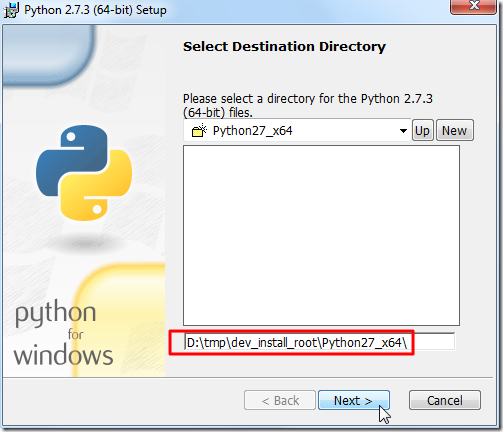Viewport: 503px width, 432px height.
Task: Click the 'Select Destination Directory' heading
Action: (284, 47)
